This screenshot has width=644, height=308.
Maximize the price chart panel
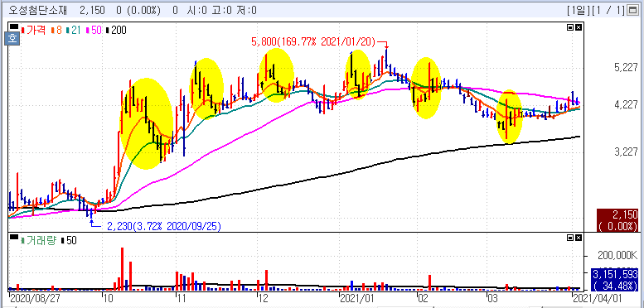click(x=570, y=27)
